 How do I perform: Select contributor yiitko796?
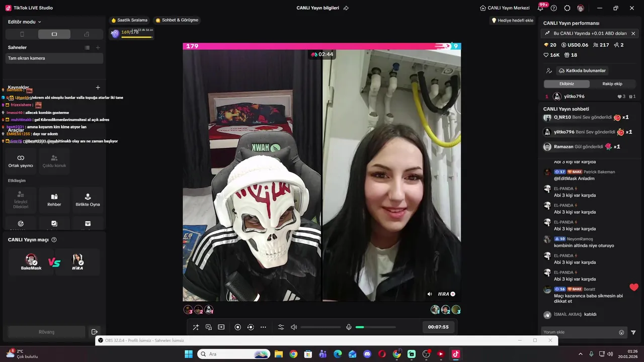[x=590, y=97]
